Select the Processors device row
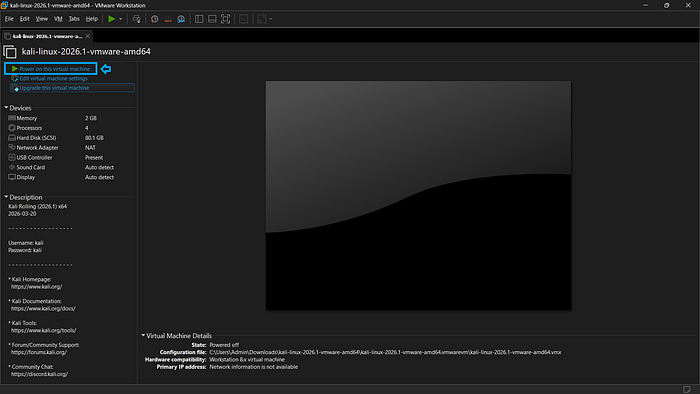Screen dimensions: 700x394 pos(71,128)
